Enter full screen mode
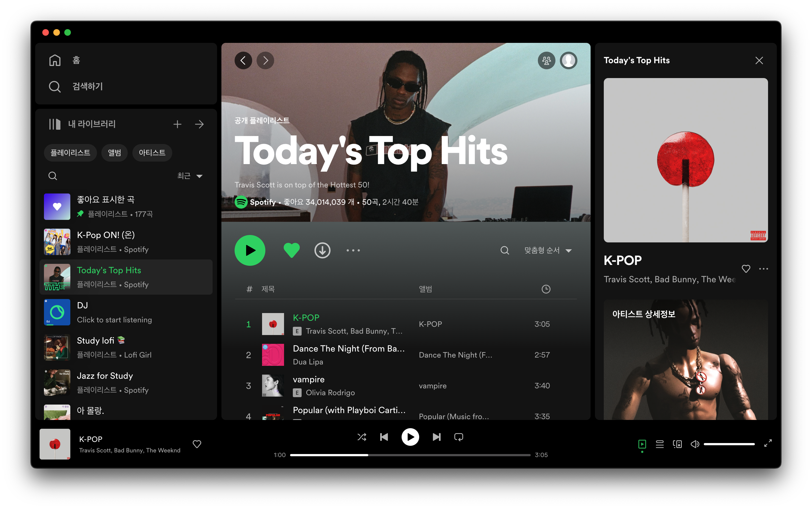The width and height of the screenshot is (812, 509). coord(768,443)
